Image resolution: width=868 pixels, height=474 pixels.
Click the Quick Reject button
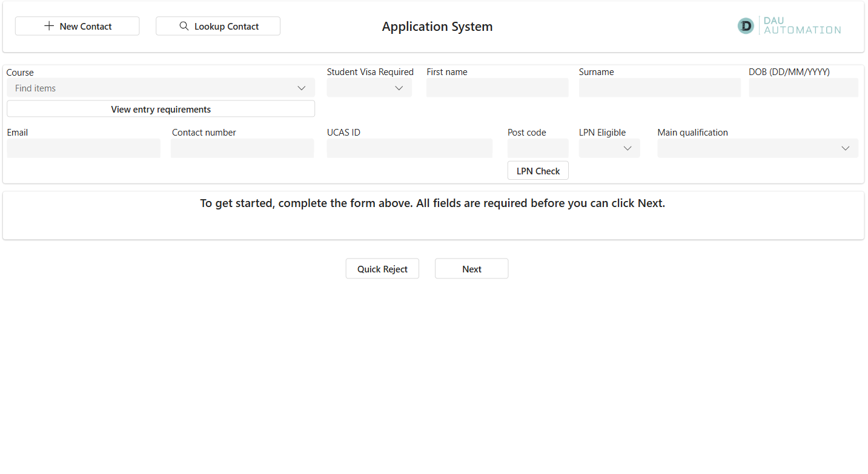coord(382,268)
